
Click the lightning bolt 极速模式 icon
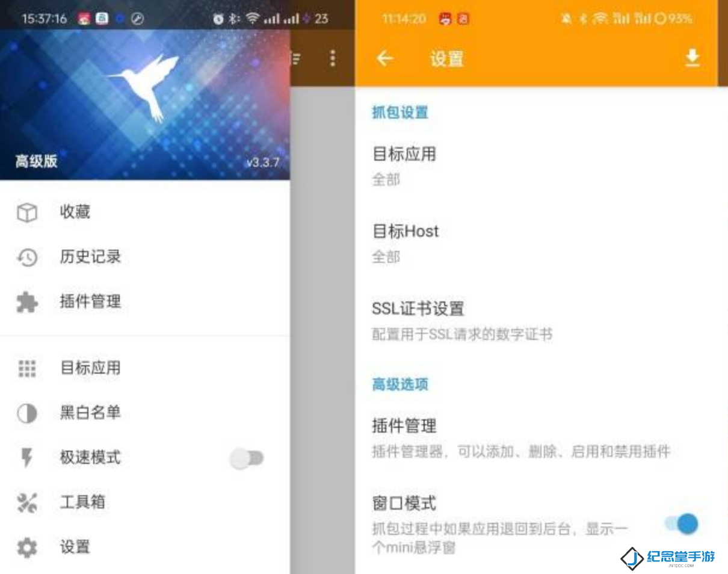tap(26, 458)
